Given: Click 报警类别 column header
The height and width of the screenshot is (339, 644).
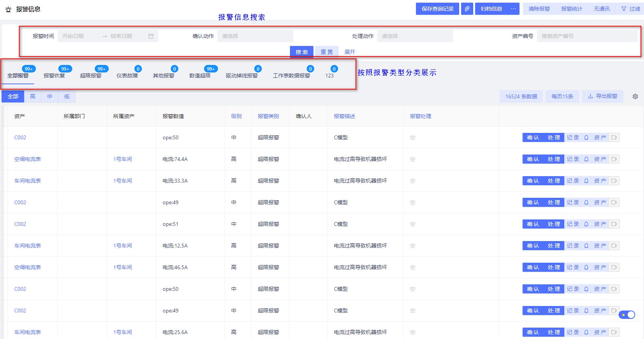Looking at the screenshot, I should [268, 116].
